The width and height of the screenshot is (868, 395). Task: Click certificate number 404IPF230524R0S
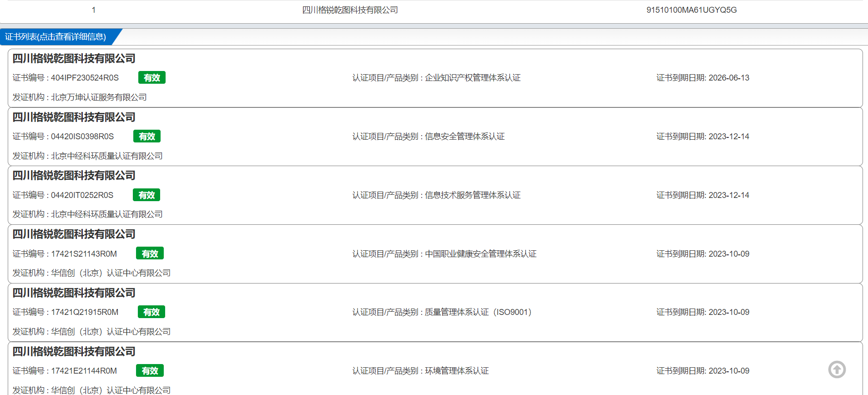click(85, 78)
